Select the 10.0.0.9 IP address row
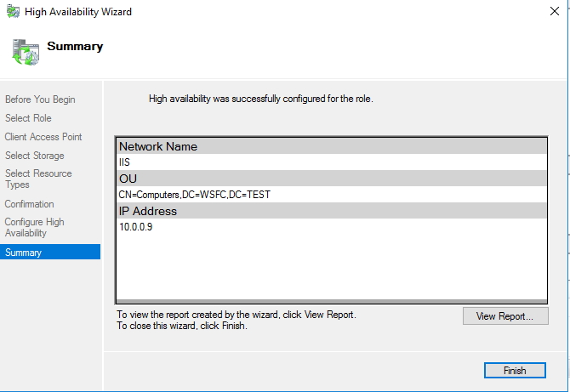 coord(137,227)
